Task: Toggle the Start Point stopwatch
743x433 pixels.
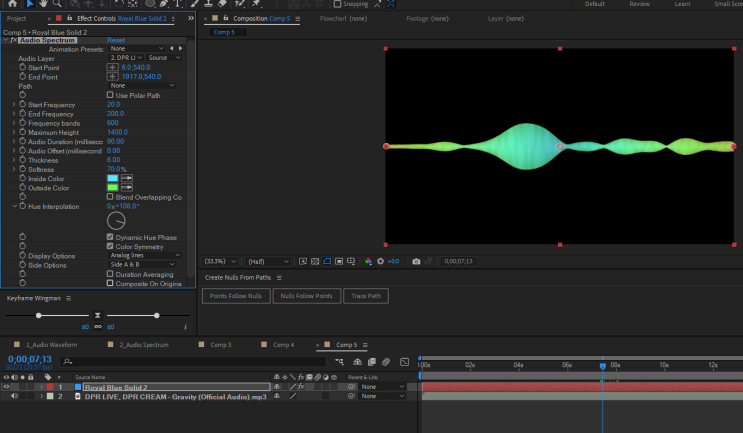Action: click(22, 67)
